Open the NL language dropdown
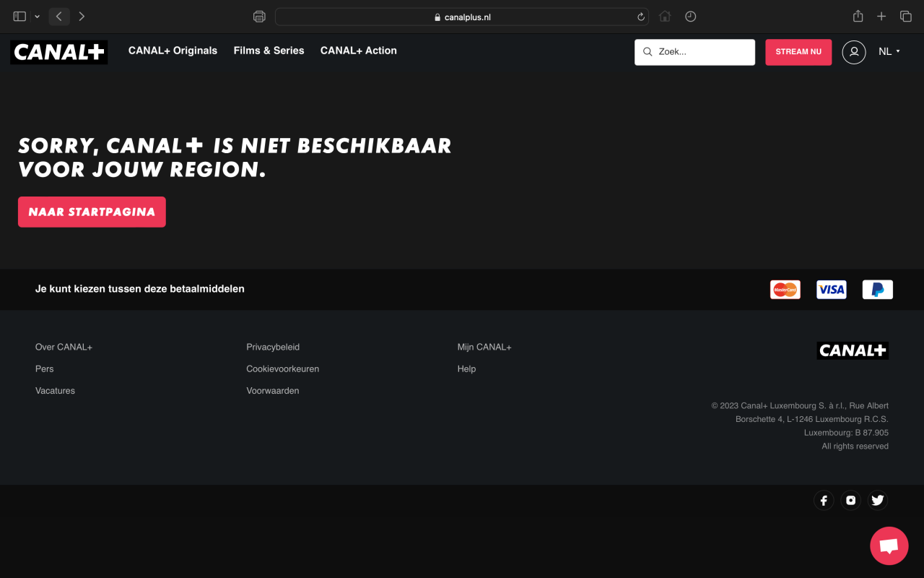This screenshot has height=578, width=924. 889,51
